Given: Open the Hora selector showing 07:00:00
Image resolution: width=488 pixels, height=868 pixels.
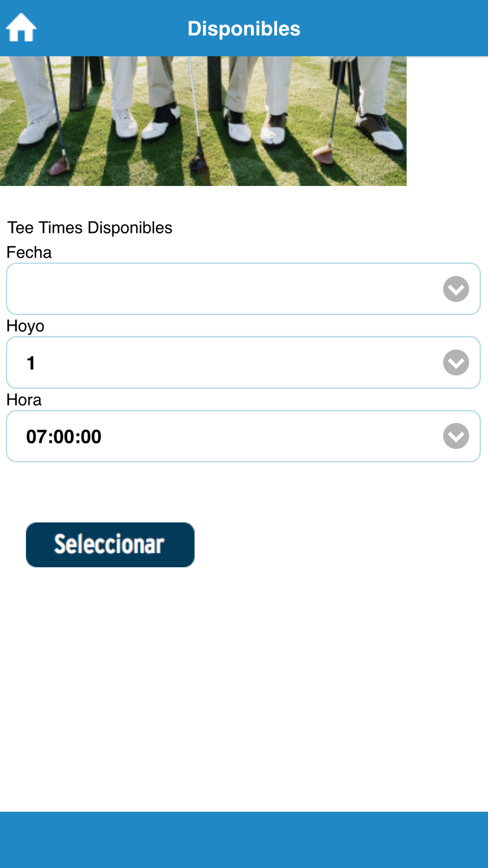Looking at the screenshot, I should (x=243, y=436).
